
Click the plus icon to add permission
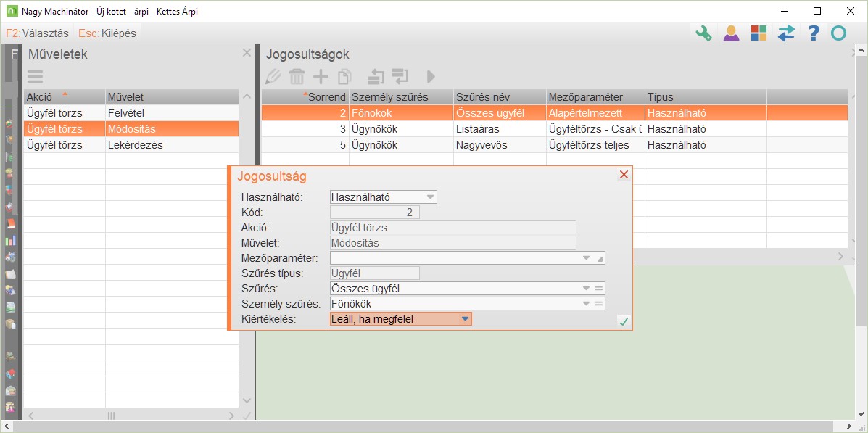tap(321, 76)
